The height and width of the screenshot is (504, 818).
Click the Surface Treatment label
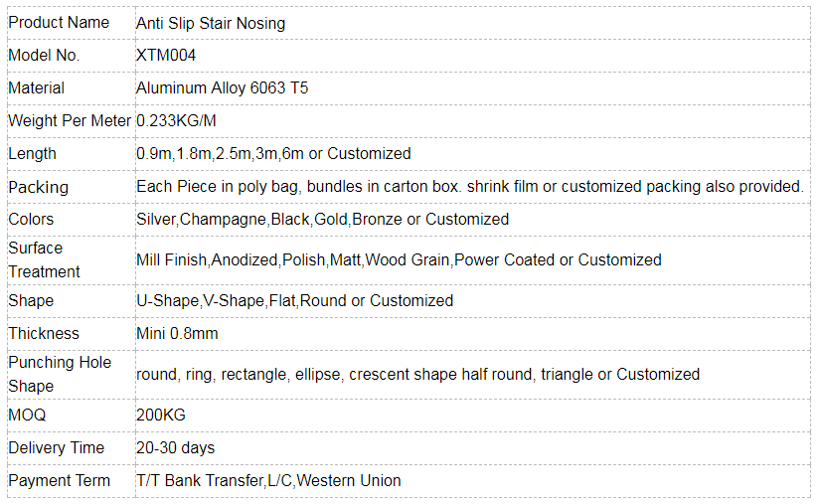45,259
